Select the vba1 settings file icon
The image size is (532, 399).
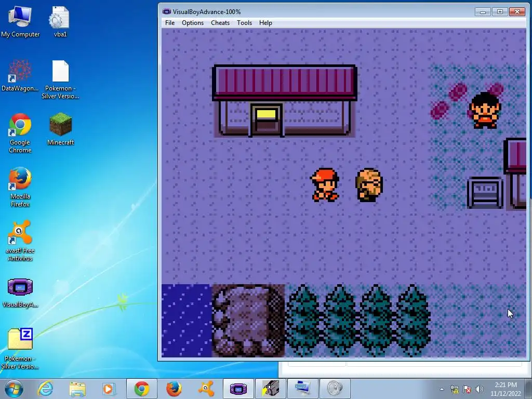coord(60,21)
